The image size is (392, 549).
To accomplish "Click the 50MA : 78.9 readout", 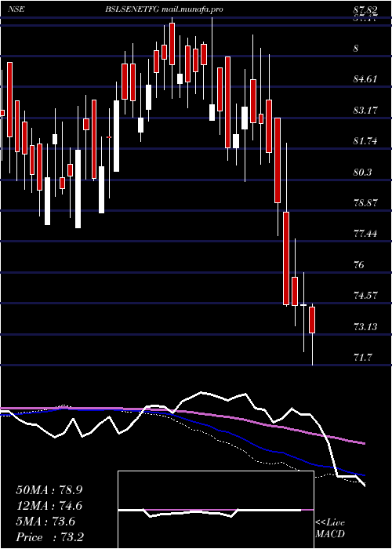I will coord(49,490).
